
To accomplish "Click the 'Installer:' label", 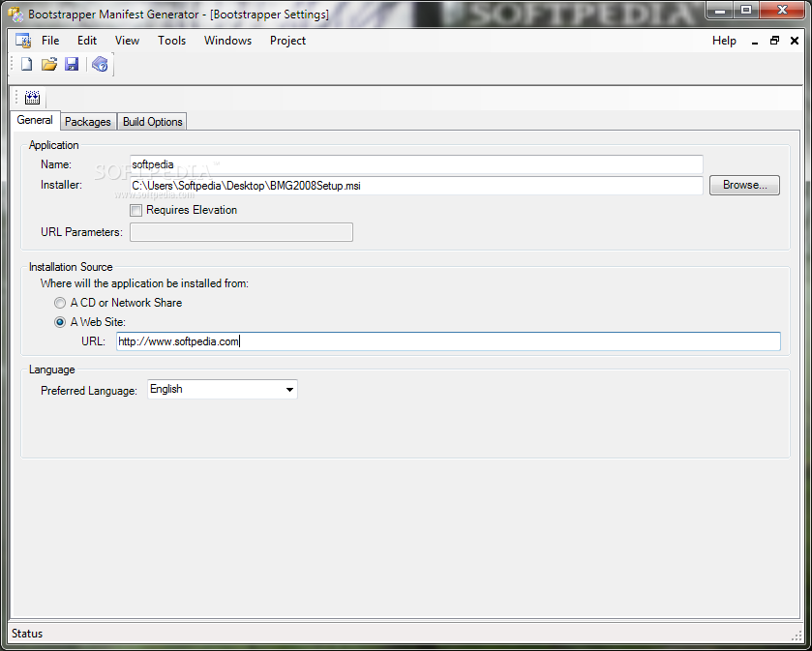I will click(x=62, y=185).
